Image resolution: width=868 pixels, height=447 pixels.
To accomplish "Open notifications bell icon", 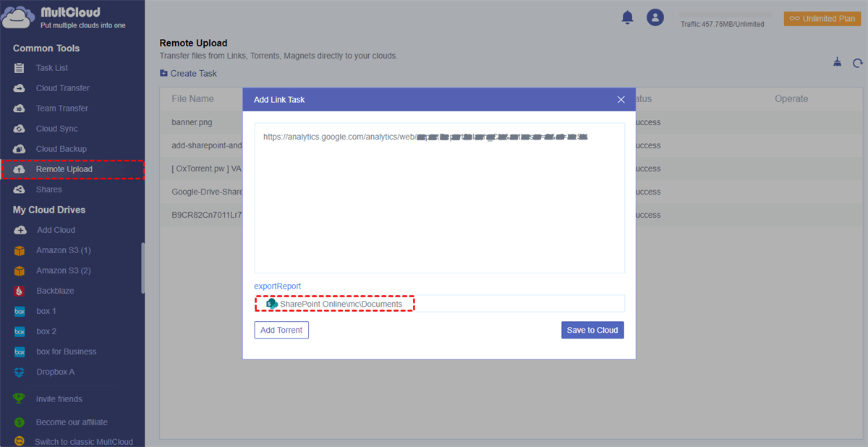I will click(x=627, y=18).
